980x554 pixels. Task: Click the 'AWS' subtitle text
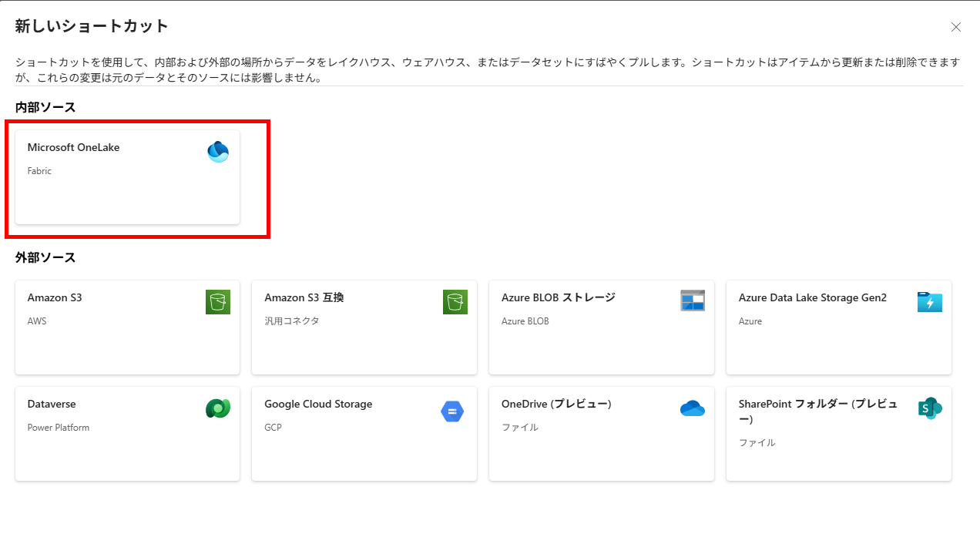pyautogui.click(x=37, y=321)
